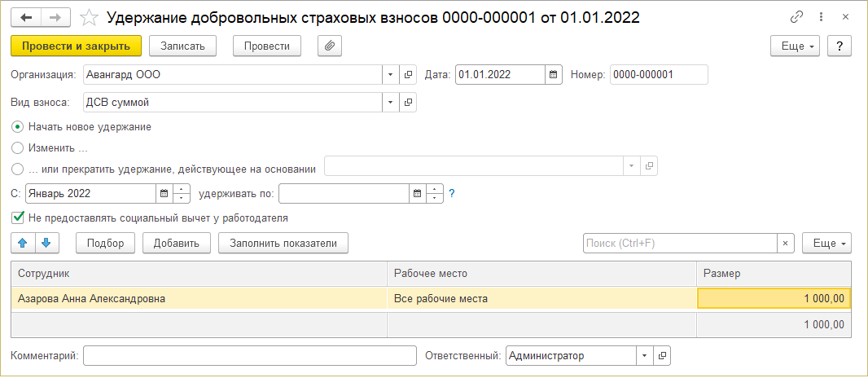Open Организация record with open-form icon
The height and width of the screenshot is (378, 868).
(409, 75)
